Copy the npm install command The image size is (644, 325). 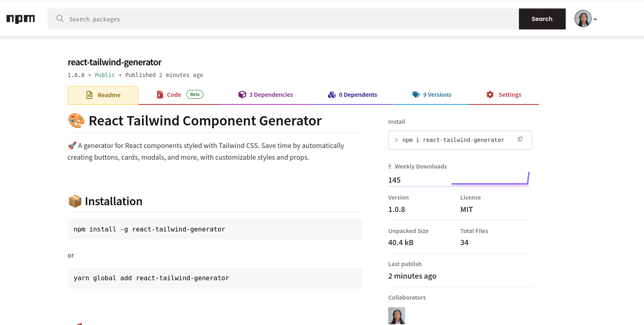tap(520, 139)
